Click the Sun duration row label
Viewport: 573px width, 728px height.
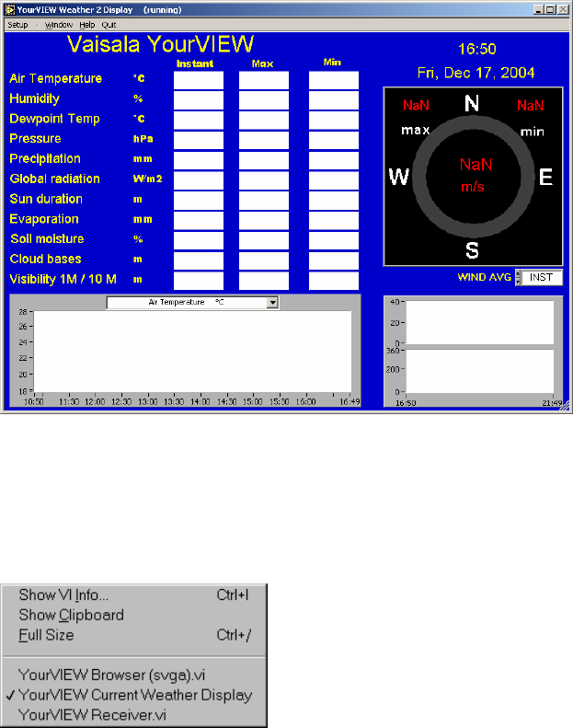pyautogui.click(x=46, y=199)
